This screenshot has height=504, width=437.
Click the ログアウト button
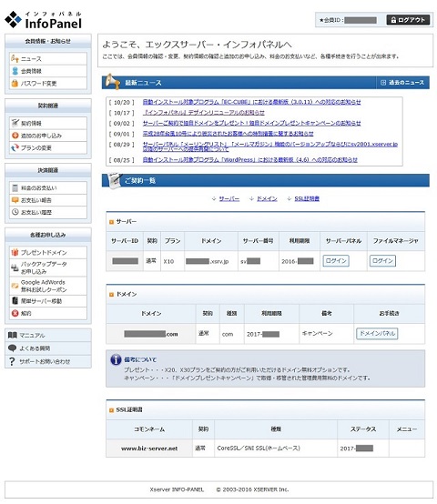point(408,20)
